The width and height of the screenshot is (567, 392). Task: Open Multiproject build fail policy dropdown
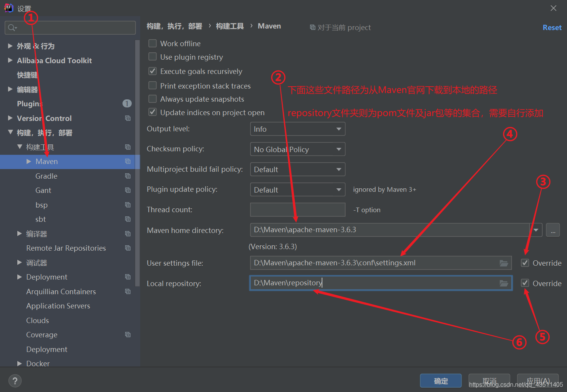coord(298,169)
